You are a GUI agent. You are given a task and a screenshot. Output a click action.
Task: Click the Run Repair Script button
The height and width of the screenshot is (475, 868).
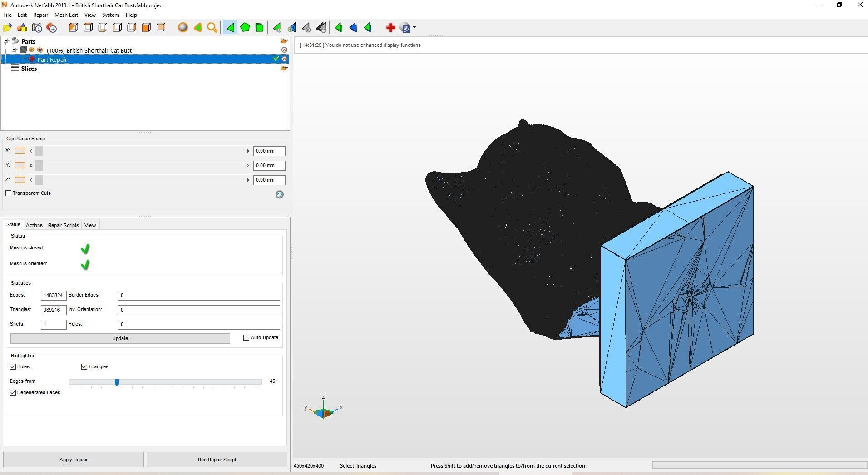(x=217, y=460)
